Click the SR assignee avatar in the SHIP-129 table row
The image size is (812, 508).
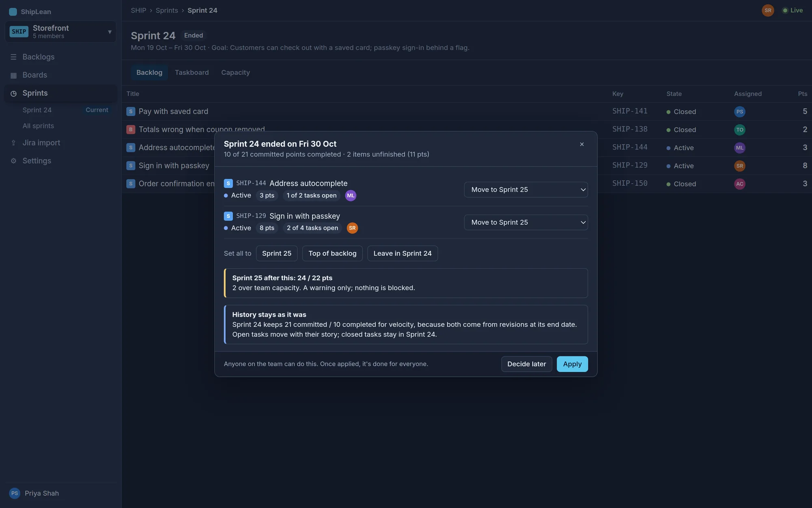coord(740,166)
